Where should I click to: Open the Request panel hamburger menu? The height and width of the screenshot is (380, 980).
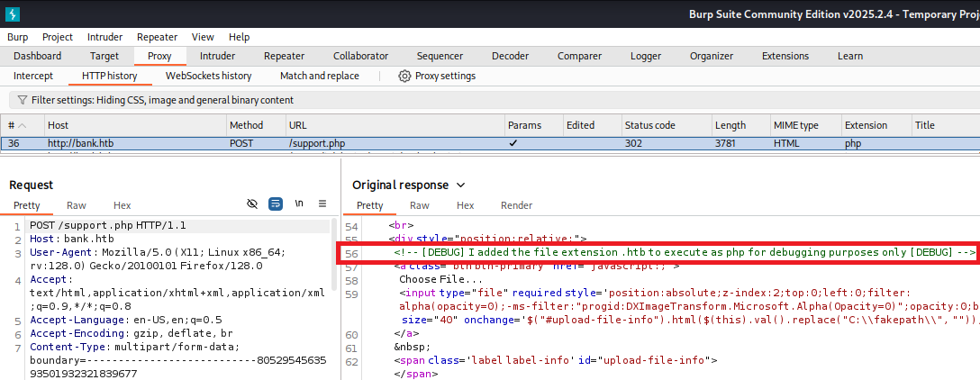[322, 204]
